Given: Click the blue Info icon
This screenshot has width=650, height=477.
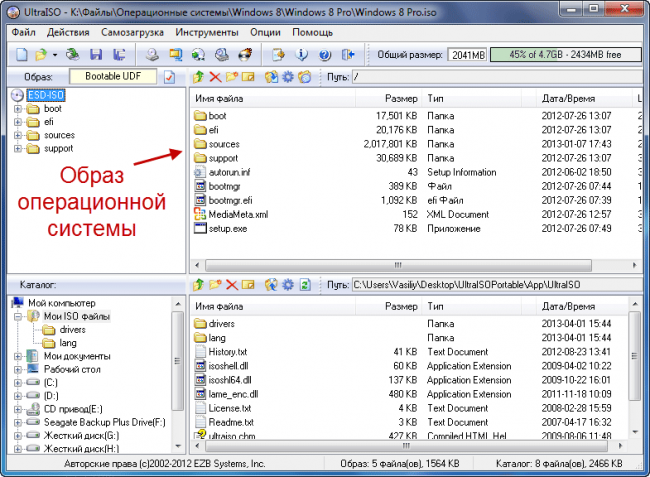Looking at the screenshot, I should (x=301, y=55).
